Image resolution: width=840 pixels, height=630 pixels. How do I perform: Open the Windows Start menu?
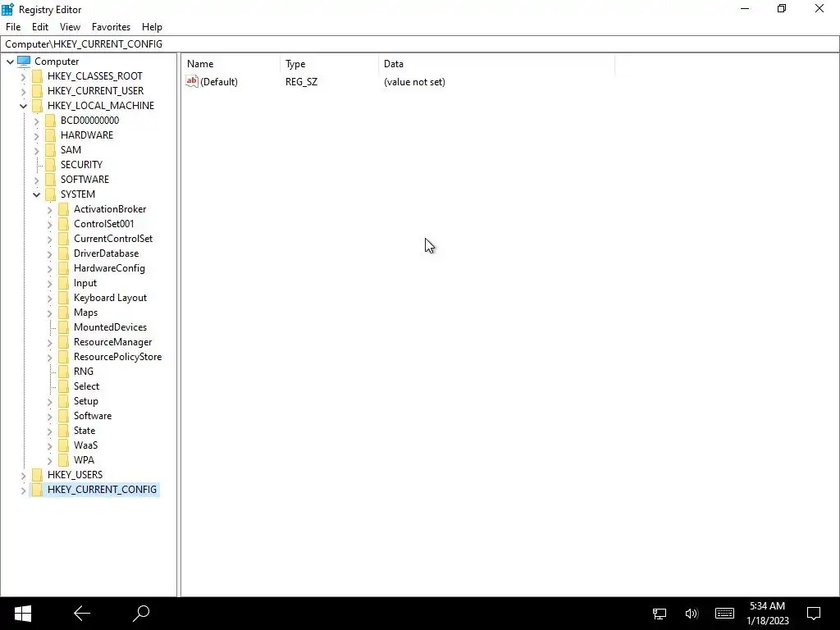(22, 614)
